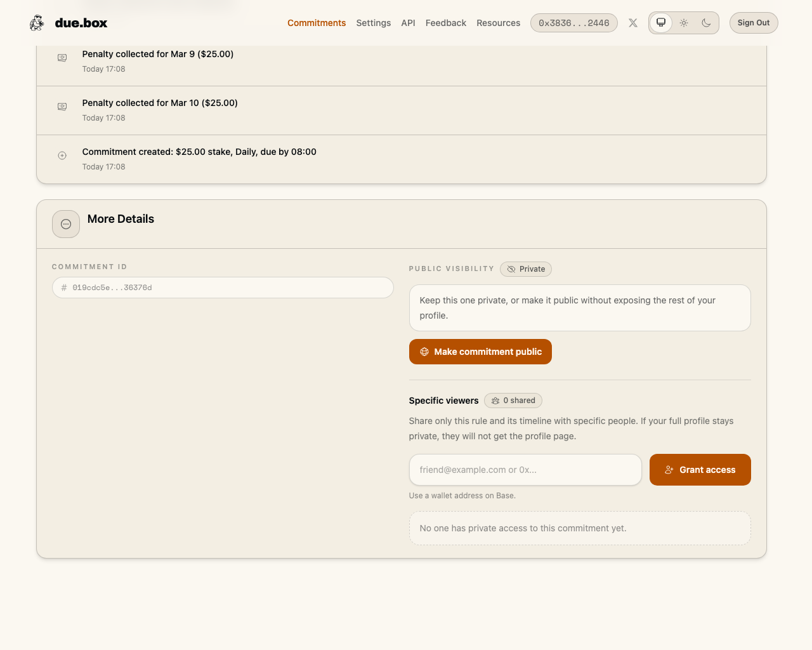Click the Mar 9 penalty money icon
Image resolution: width=812 pixels, height=650 pixels.
click(x=62, y=58)
